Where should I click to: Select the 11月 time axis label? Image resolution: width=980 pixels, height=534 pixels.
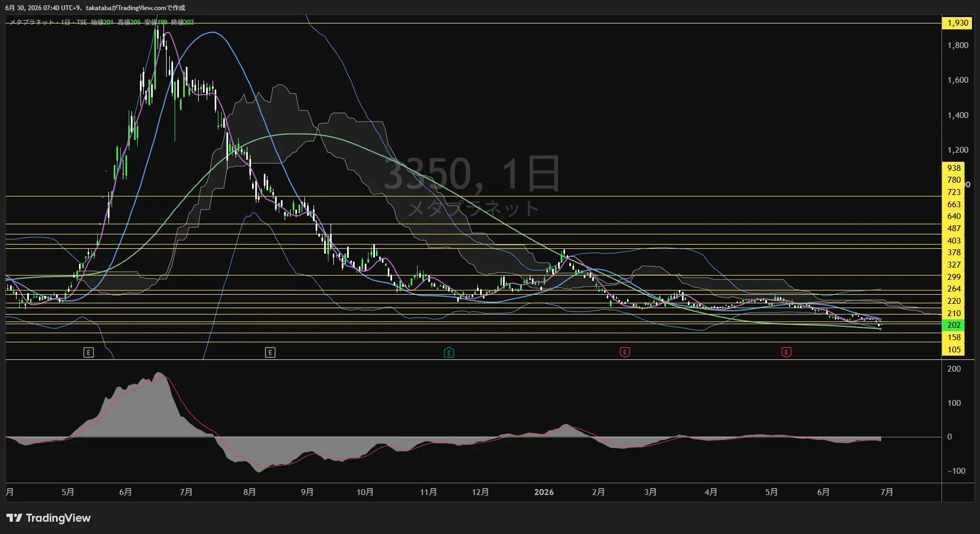(428, 492)
